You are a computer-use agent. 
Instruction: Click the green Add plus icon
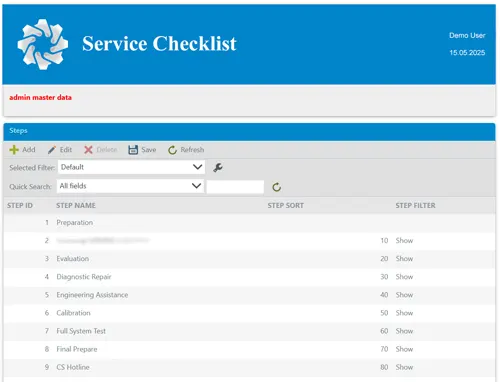(14, 150)
